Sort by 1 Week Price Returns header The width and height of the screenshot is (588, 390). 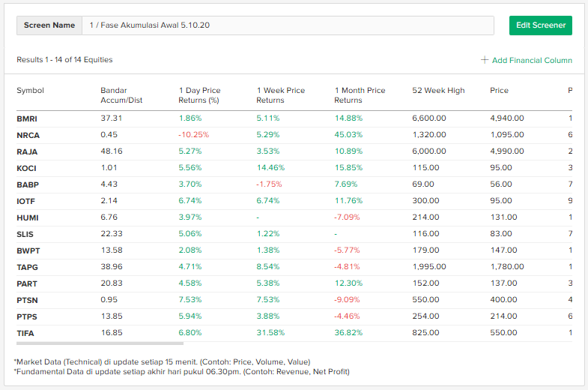[x=280, y=95]
